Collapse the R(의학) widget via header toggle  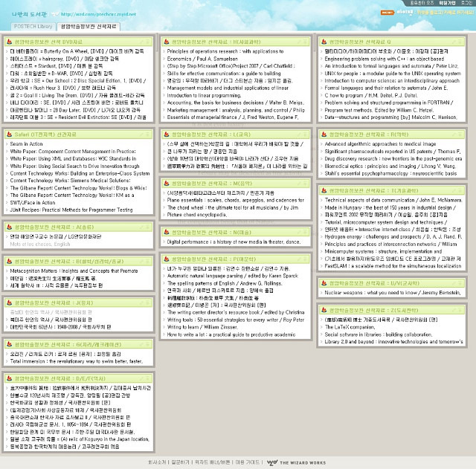[x=460, y=135]
